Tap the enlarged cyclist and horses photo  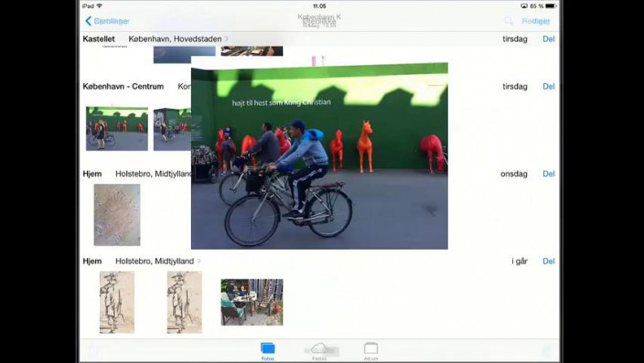(319, 156)
